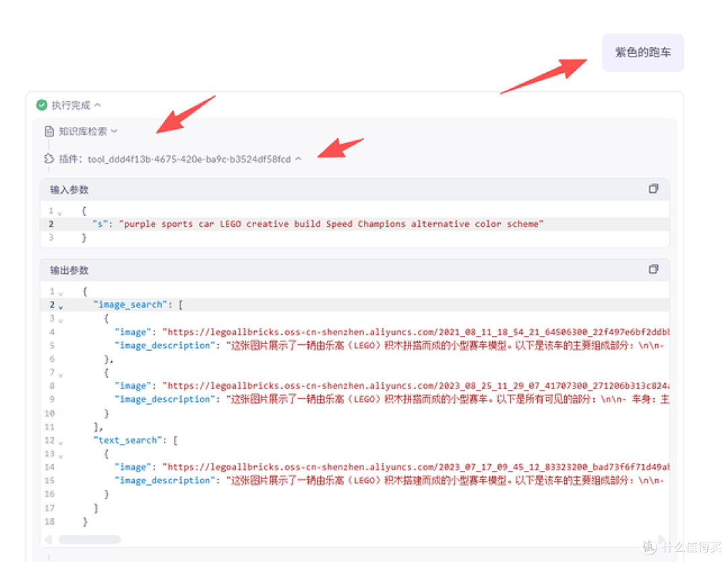
Task: Fold the object at output line 7
Action: coord(61,374)
